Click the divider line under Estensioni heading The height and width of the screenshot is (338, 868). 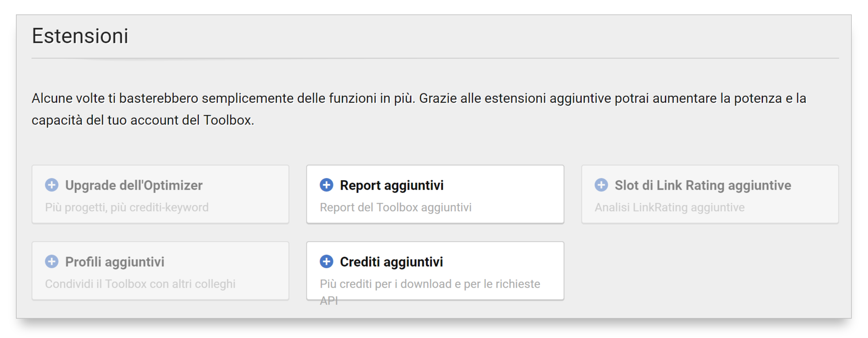click(435, 58)
